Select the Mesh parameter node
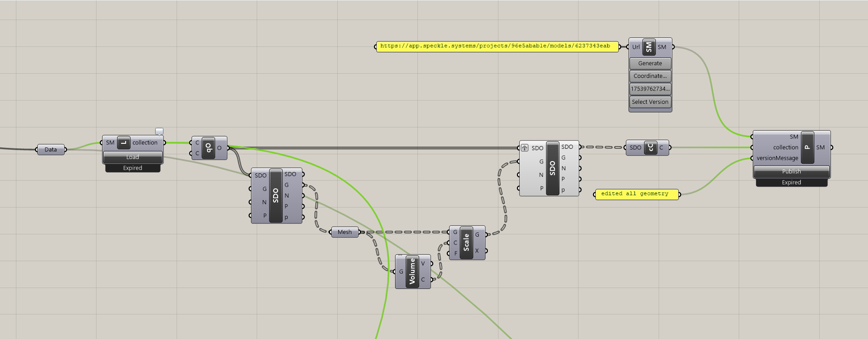Viewport: 868px width, 339px height. [345, 232]
